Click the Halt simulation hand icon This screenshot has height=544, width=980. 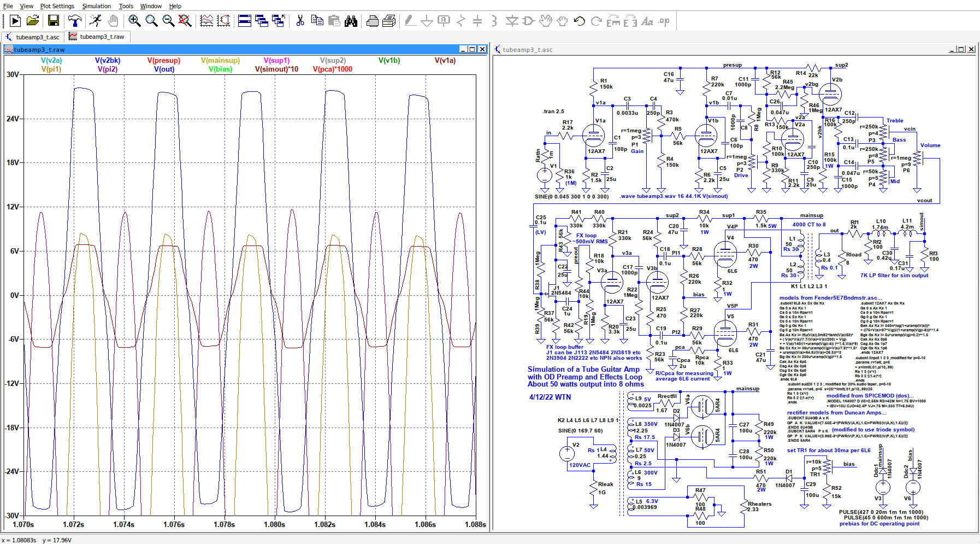point(113,21)
